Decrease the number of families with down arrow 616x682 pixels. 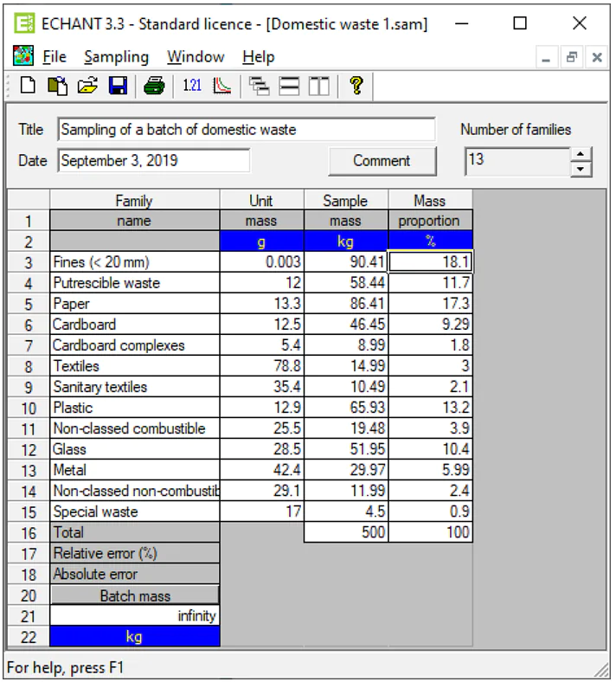click(581, 169)
